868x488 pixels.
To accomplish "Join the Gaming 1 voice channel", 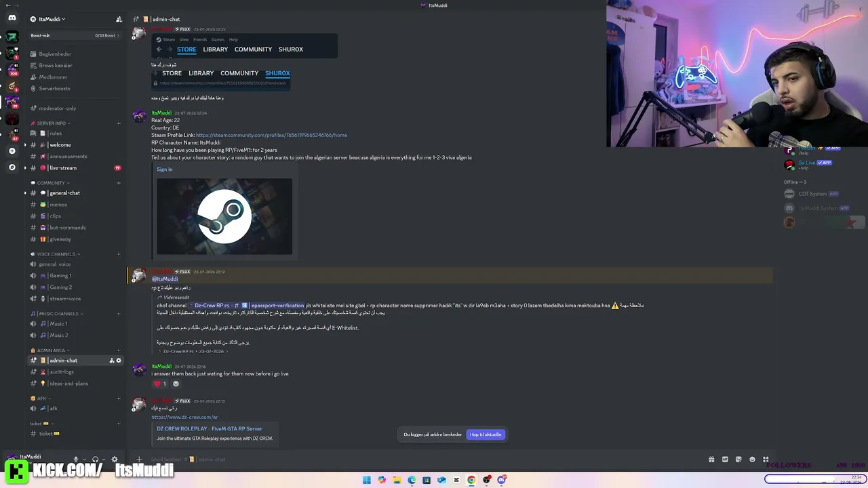I will click(75, 276).
